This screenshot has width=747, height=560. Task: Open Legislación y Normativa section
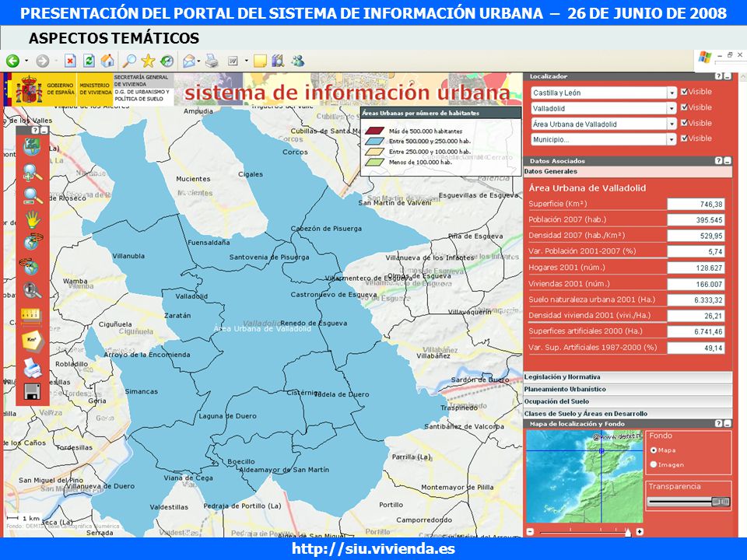[x=628, y=376]
